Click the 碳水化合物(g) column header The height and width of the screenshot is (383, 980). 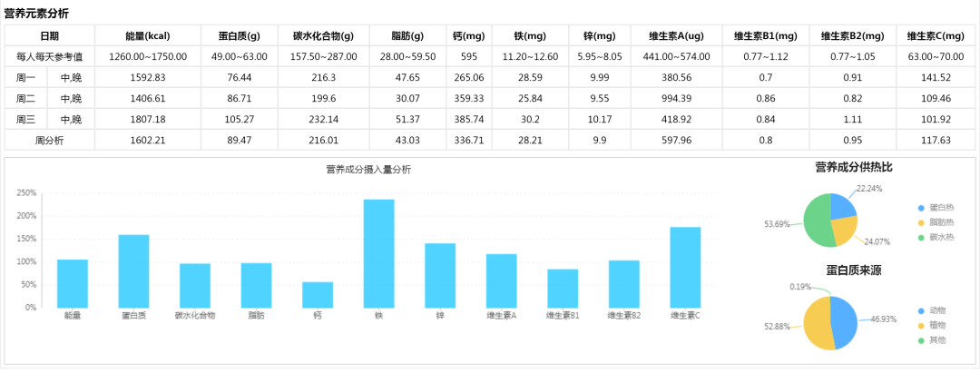(x=324, y=35)
